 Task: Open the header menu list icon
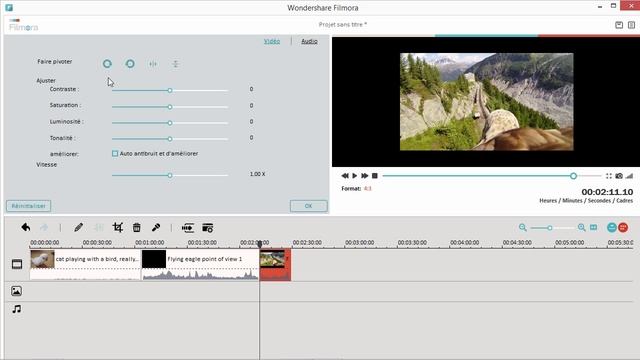coord(631,25)
